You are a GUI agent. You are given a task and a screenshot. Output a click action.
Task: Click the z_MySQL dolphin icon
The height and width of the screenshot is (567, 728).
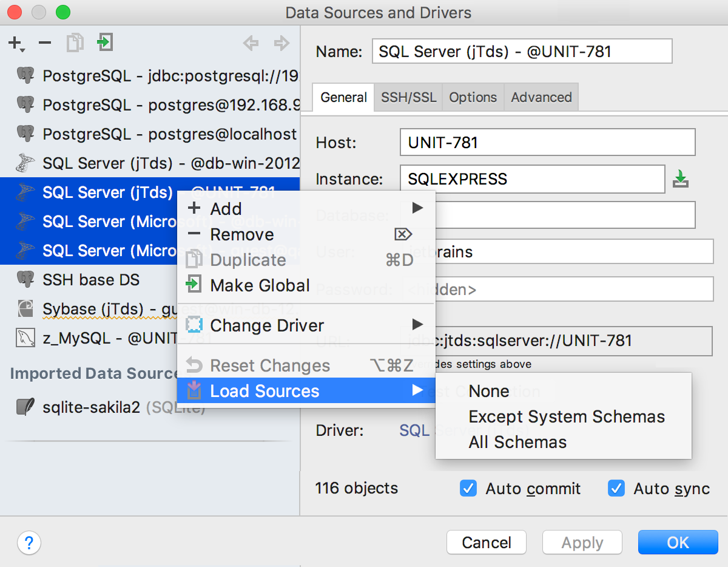pos(25,338)
